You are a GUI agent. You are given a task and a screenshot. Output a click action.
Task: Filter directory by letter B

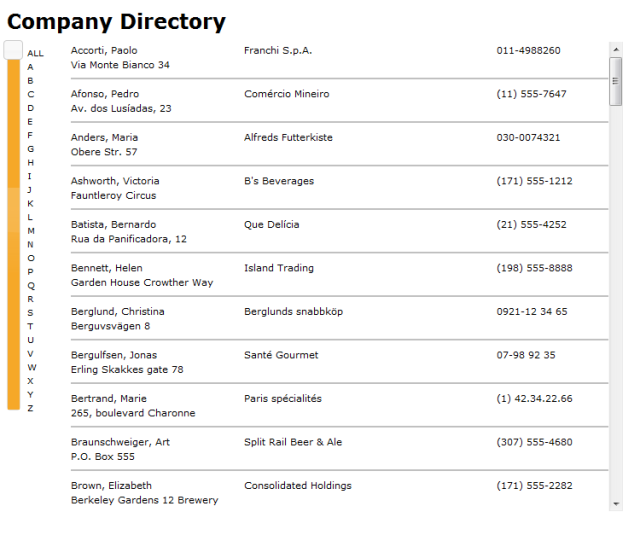(30, 81)
